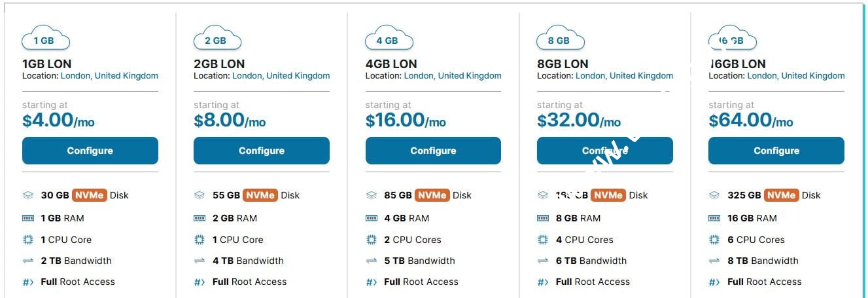
Task: Click the RAM icon beside 2 GB RAM
Action: (x=200, y=218)
